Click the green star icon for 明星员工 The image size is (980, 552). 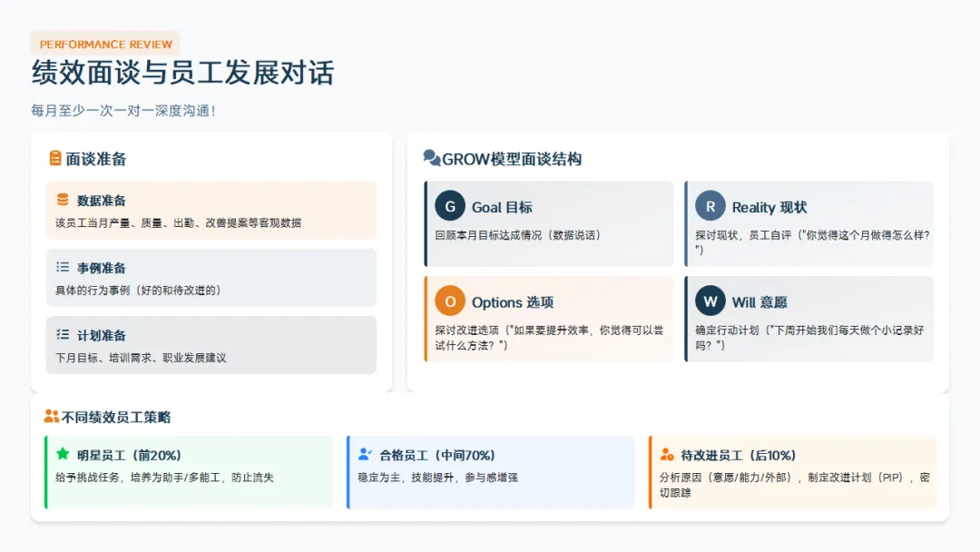[x=63, y=454]
